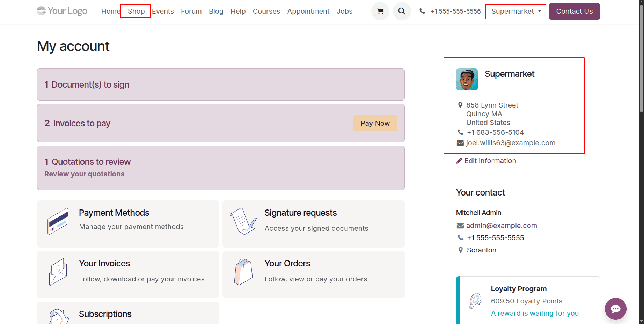Open the Jobs menu item
The width and height of the screenshot is (644, 324).
click(x=344, y=11)
